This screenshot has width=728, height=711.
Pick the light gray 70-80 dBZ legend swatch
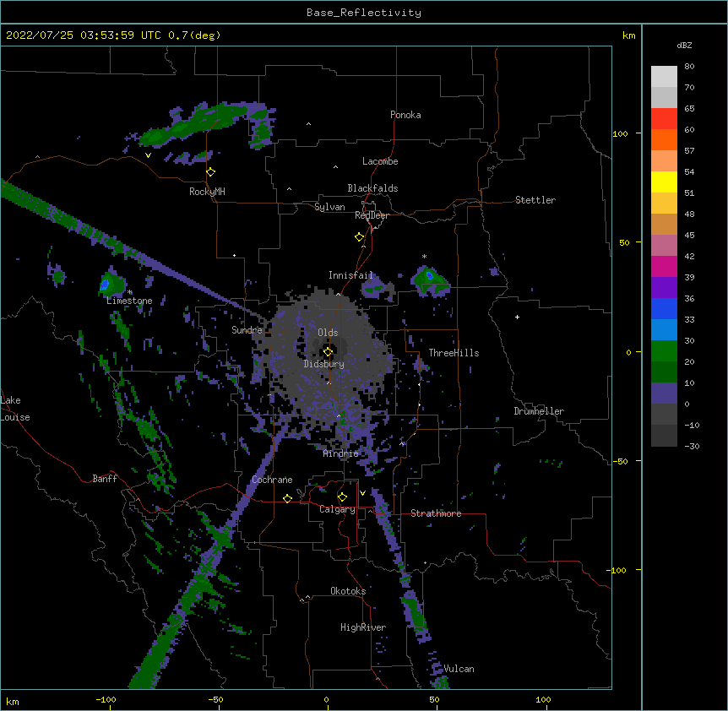point(664,77)
